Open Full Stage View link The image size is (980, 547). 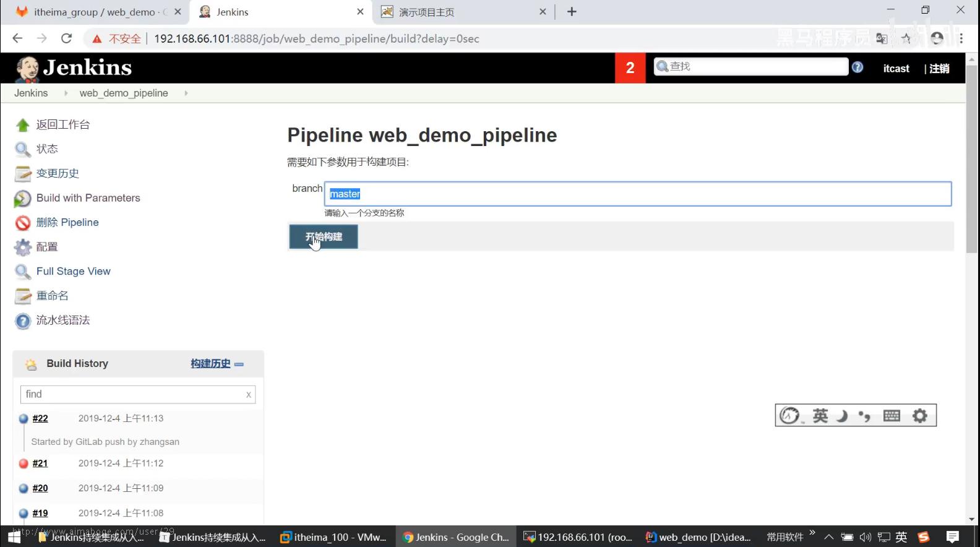(74, 272)
